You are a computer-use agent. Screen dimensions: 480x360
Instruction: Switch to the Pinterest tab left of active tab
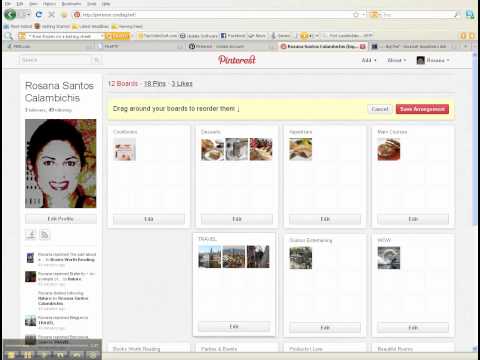click(230, 46)
